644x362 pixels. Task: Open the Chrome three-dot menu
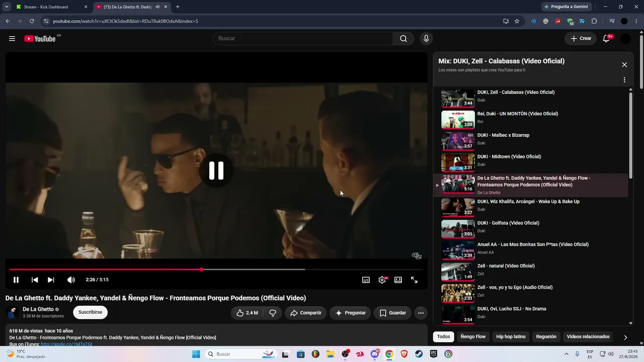coord(636,21)
